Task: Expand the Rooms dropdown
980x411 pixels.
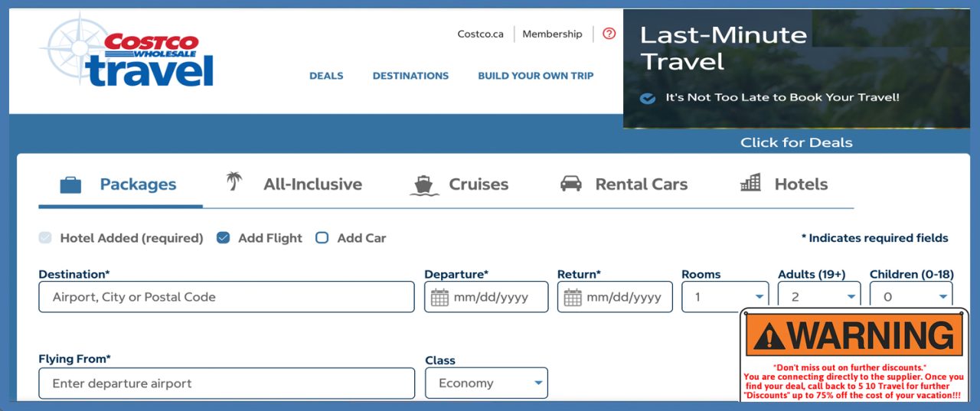Action: coord(725,297)
